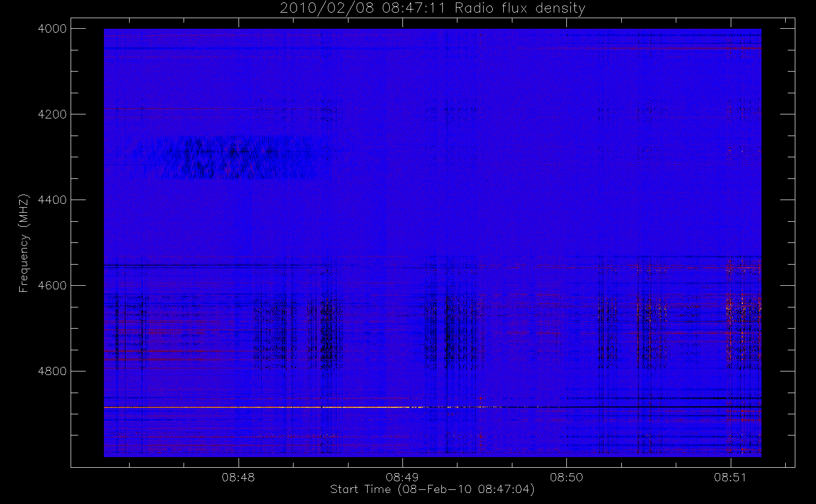Image resolution: width=816 pixels, height=504 pixels.
Task: Click the 08:49 time tick label
Action: (x=402, y=477)
